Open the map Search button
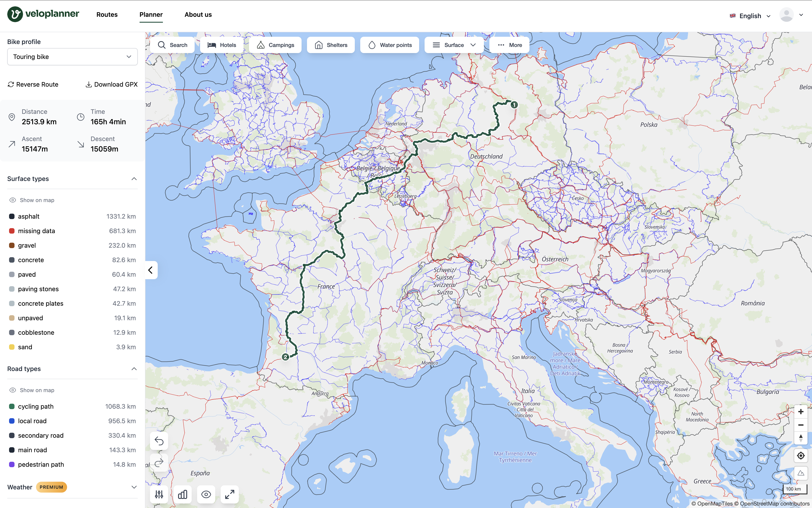The image size is (812, 508). point(172,45)
